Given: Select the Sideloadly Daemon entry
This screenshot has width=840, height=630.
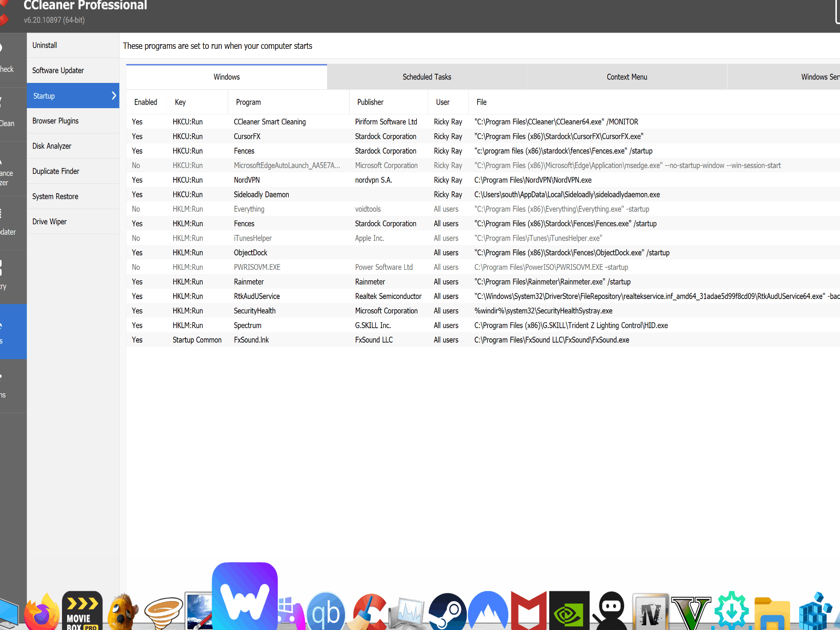Looking at the screenshot, I should (483, 195).
